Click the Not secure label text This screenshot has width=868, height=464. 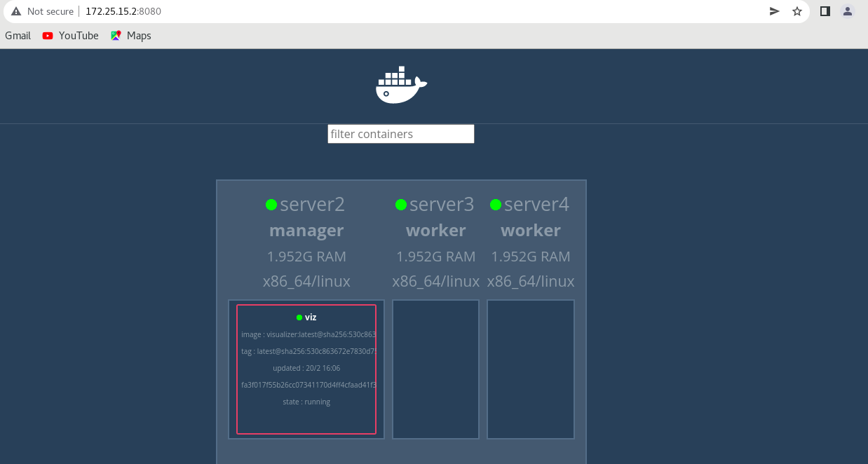[50, 11]
